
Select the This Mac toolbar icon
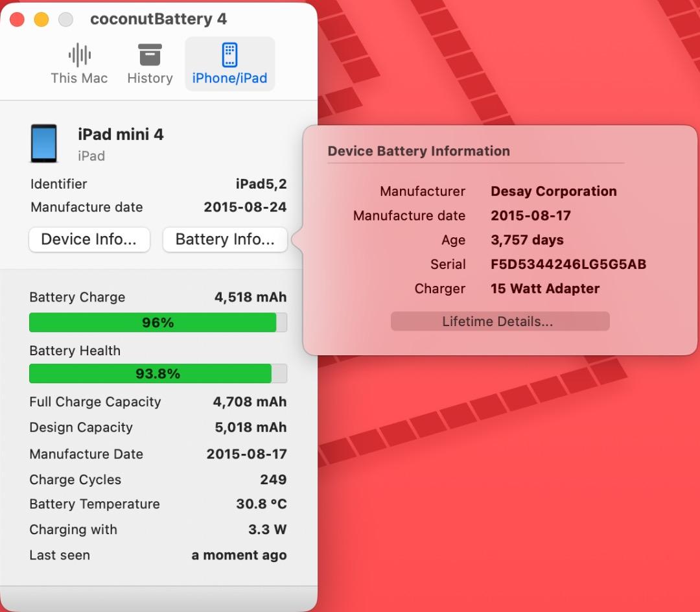click(x=79, y=63)
